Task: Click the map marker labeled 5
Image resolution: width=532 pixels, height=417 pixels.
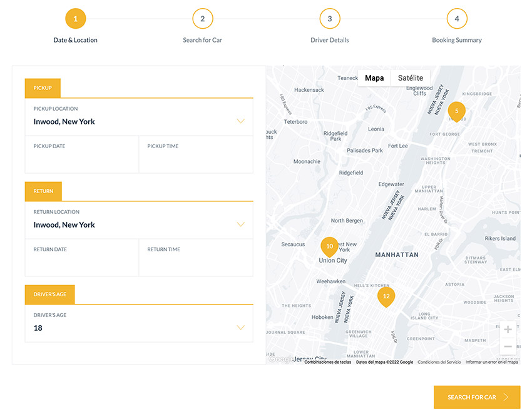Action: pyautogui.click(x=456, y=111)
